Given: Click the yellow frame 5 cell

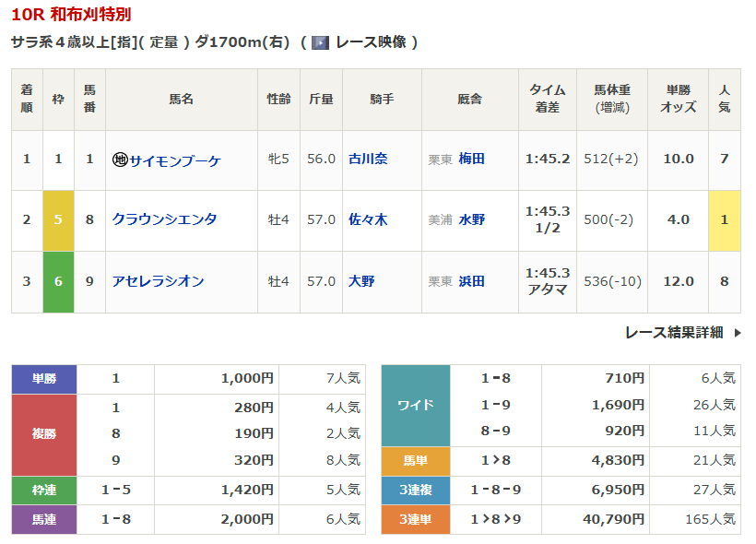Looking at the screenshot, I should [x=58, y=220].
